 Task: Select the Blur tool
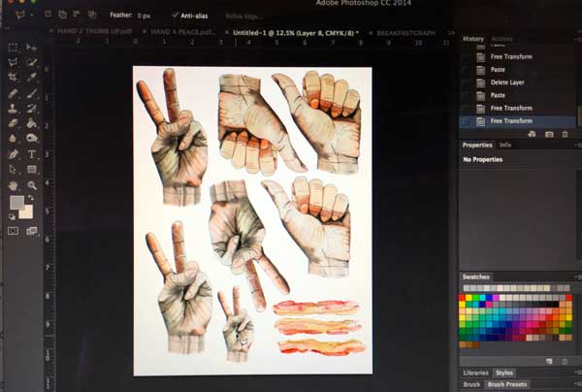pos(13,138)
